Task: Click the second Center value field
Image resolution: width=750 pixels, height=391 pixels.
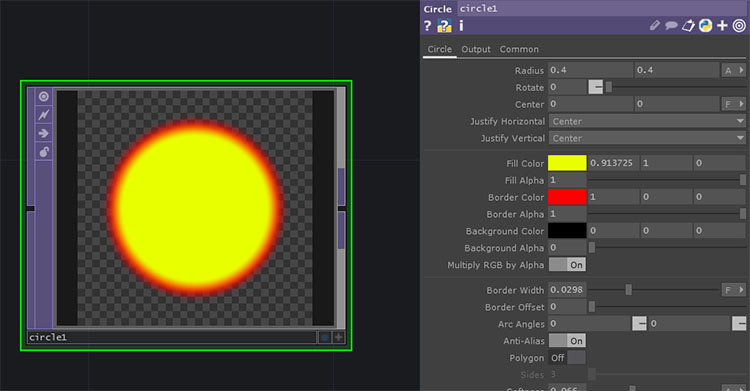Action: pos(677,104)
